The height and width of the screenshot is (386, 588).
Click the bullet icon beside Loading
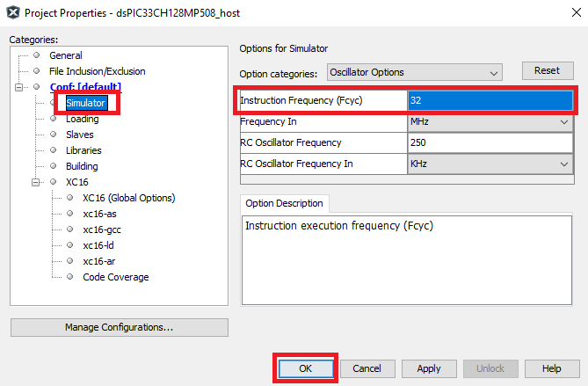54,119
